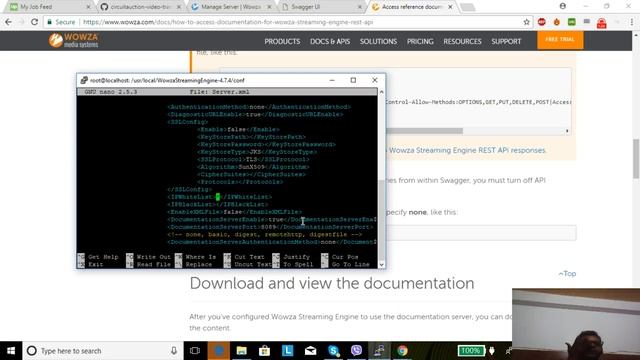Click the 100% battery indicator
This screenshot has height=360, width=640.
[x=471, y=351]
